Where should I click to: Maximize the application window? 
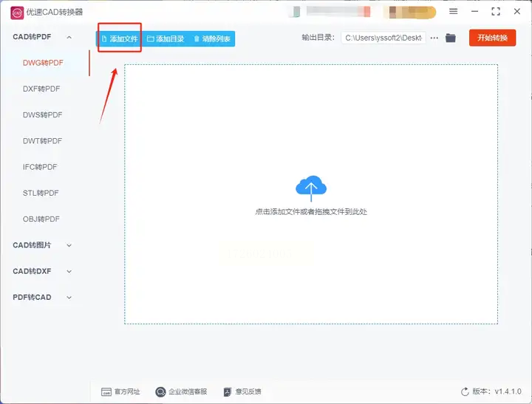496,12
